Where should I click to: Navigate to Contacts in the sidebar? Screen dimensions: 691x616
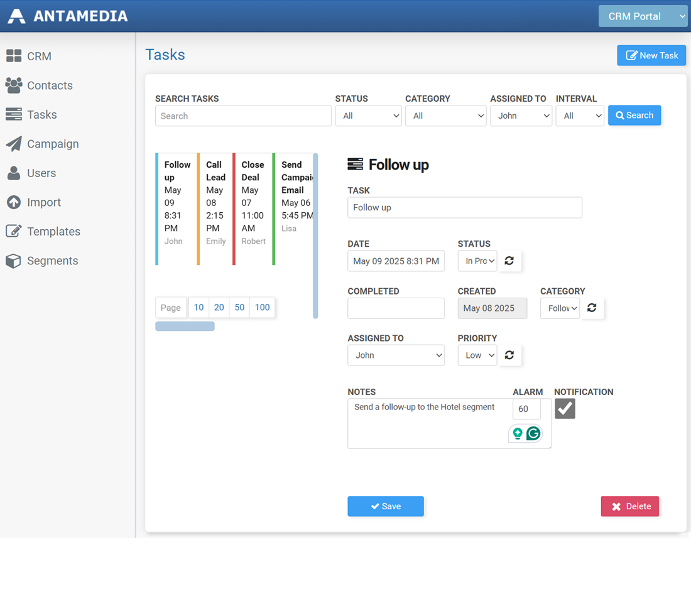point(50,85)
